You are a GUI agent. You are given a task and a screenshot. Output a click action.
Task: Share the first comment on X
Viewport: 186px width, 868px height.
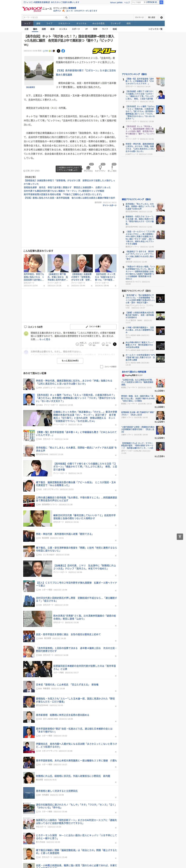[x=114, y=344]
